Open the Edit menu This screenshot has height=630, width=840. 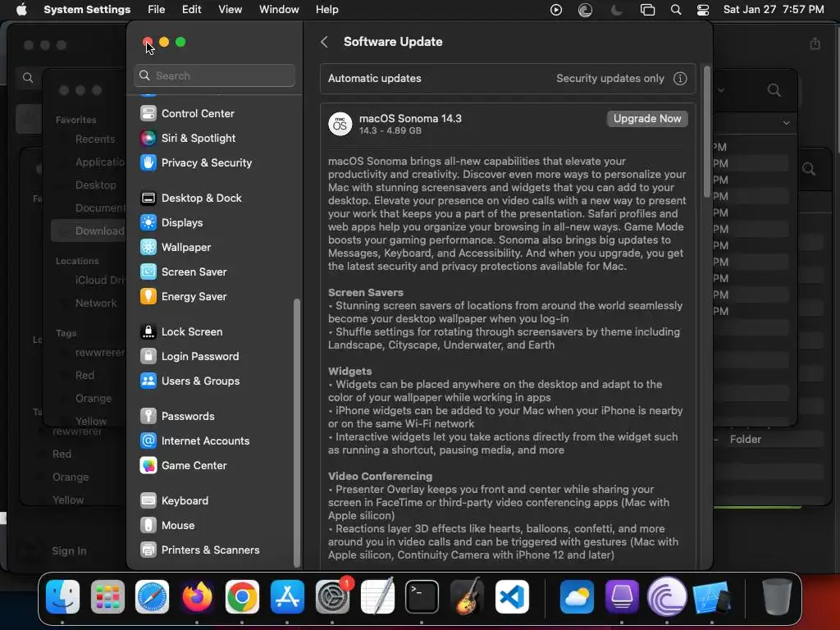[191, 10]
